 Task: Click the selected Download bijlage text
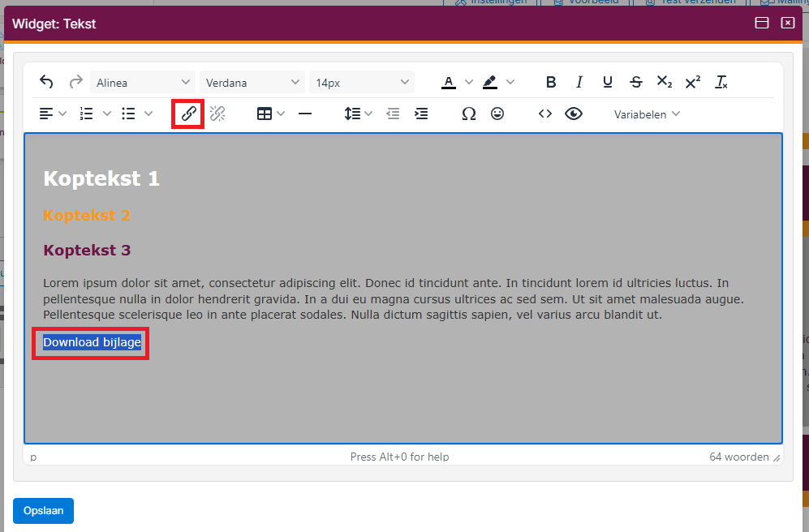(x=92, y=342)
